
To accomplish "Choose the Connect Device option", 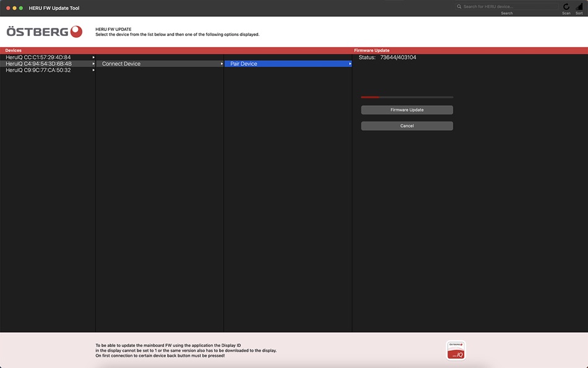I will (160, 64).
